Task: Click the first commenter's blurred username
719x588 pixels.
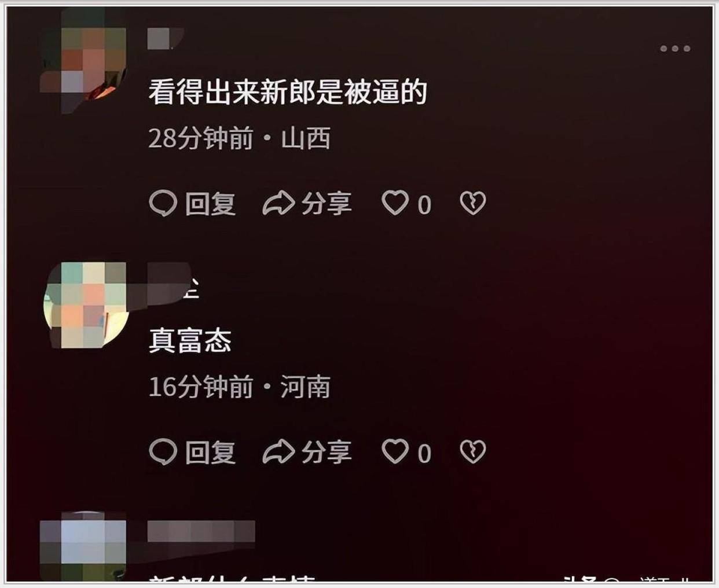Action: click(x=166, y=38)
